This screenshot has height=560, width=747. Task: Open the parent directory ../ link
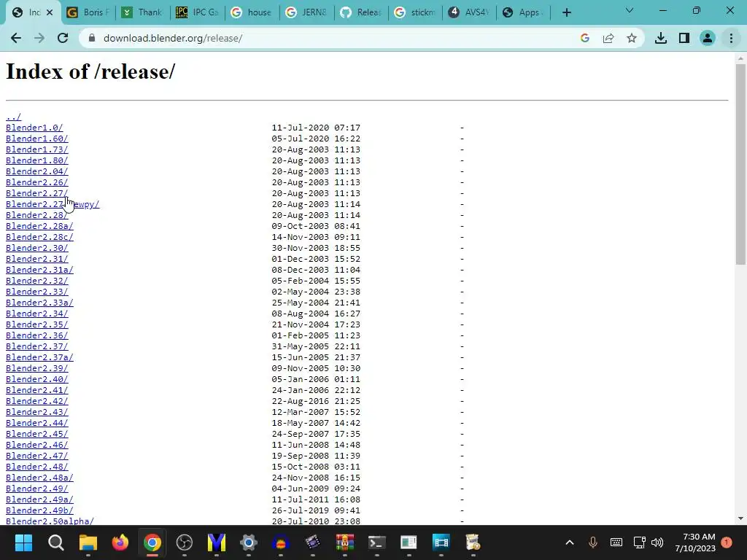(x=13, y=117)
